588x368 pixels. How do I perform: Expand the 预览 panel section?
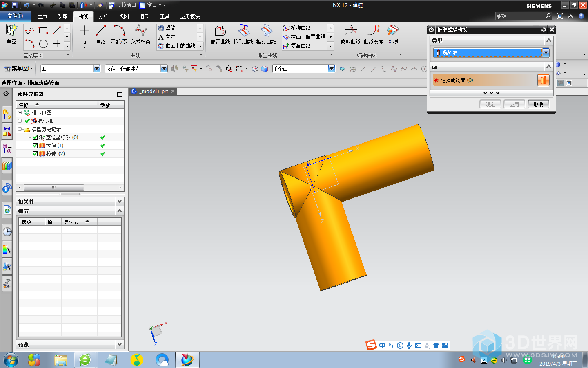120,344
